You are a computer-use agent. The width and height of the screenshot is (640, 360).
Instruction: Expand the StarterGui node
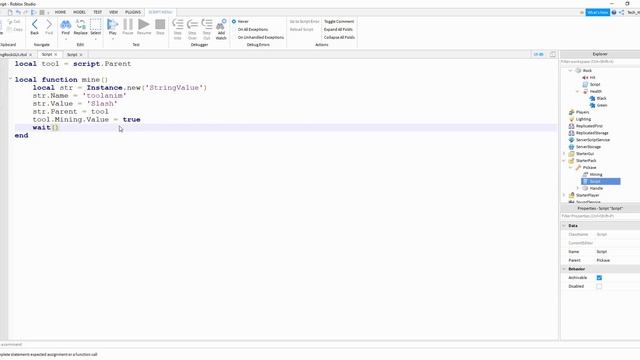564,153
